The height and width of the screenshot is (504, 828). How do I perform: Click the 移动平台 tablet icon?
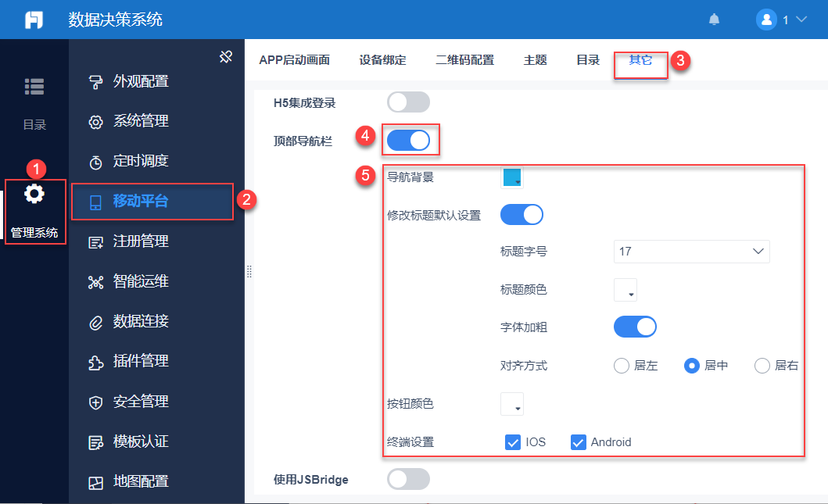[95, 202]
